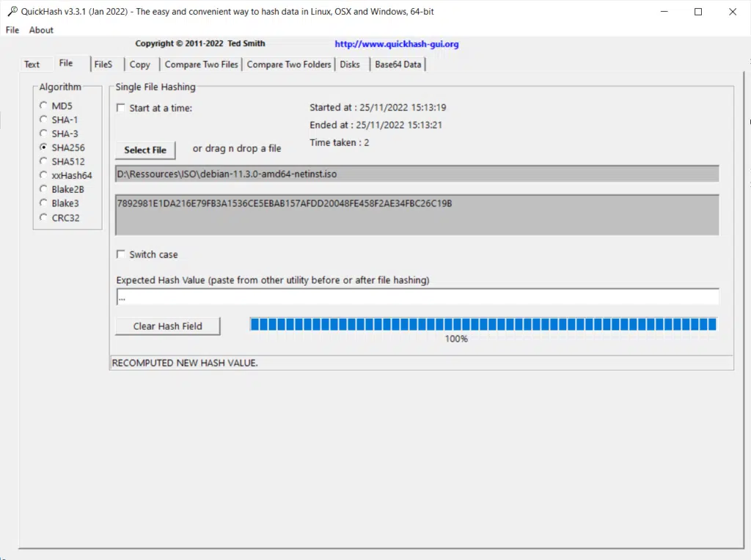751x560 pixels.
Task: Click the Select File button
Action: 145,150
